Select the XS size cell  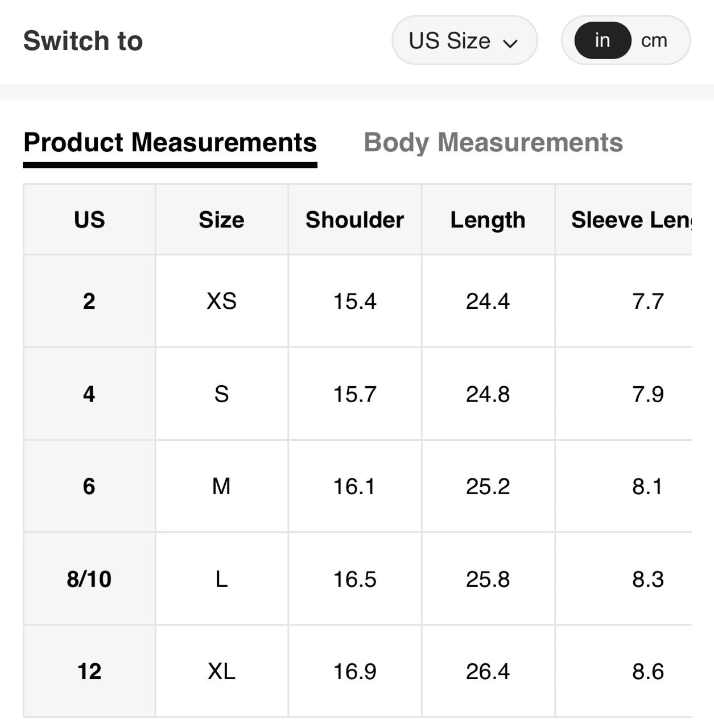(221, 301)
